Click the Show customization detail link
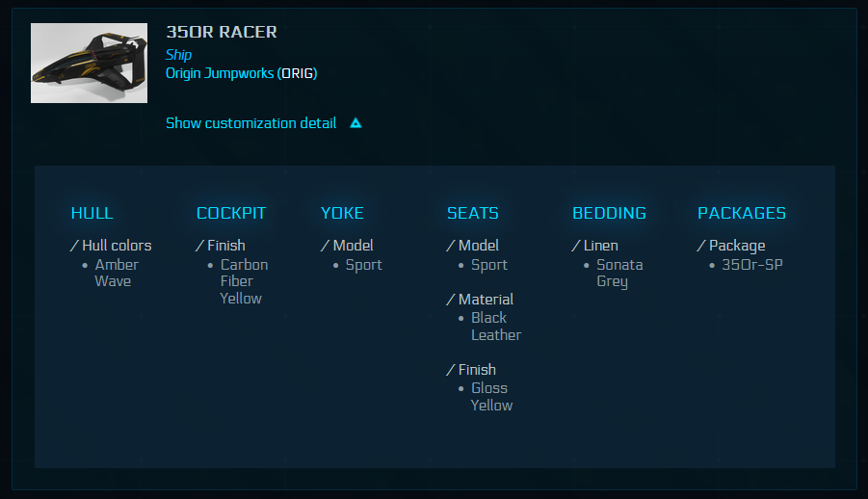This screenshot has width=868, height=499. 251,123
